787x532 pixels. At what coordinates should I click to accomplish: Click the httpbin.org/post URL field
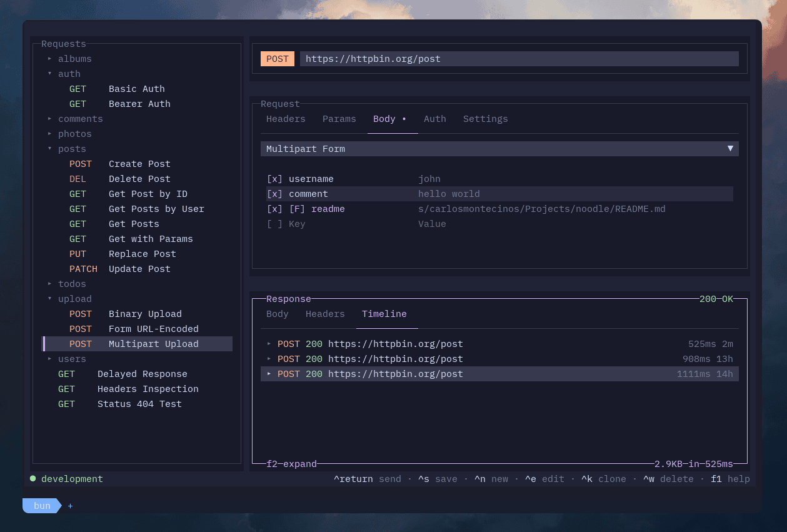coord(519,59)
